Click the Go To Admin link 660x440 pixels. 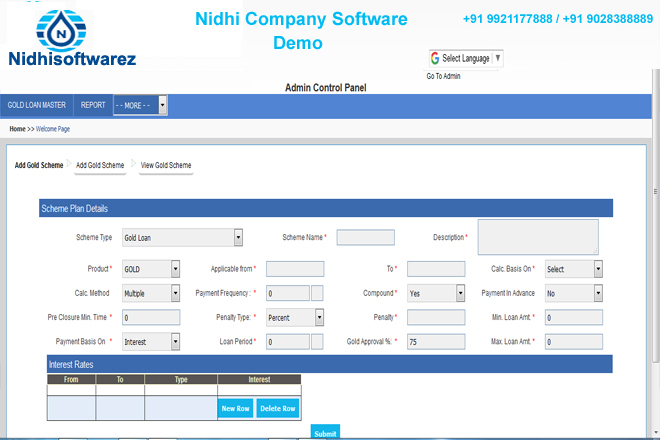(443, 76)
